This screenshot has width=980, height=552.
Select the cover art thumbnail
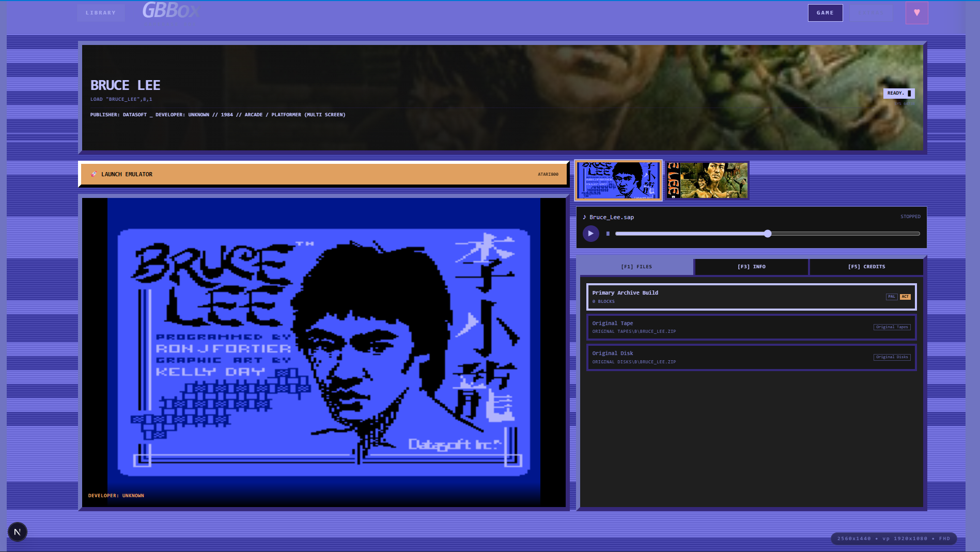click(707, 180)
